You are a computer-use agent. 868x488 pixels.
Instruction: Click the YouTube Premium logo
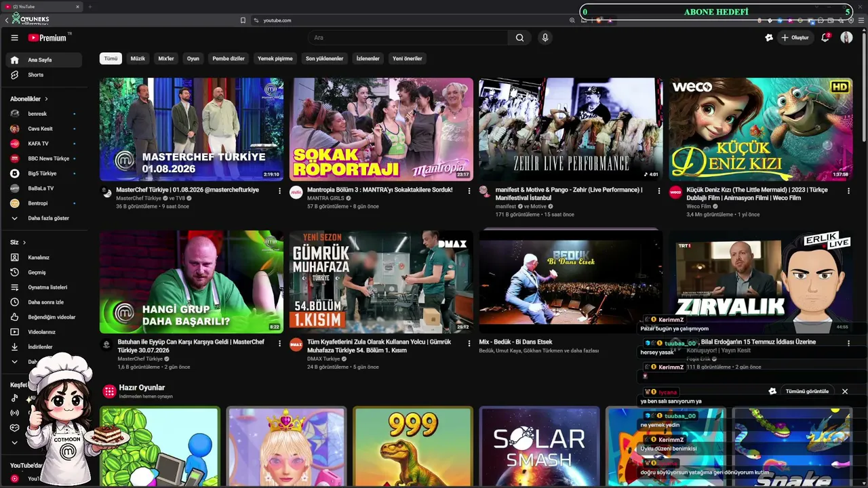tap(47, 38)
